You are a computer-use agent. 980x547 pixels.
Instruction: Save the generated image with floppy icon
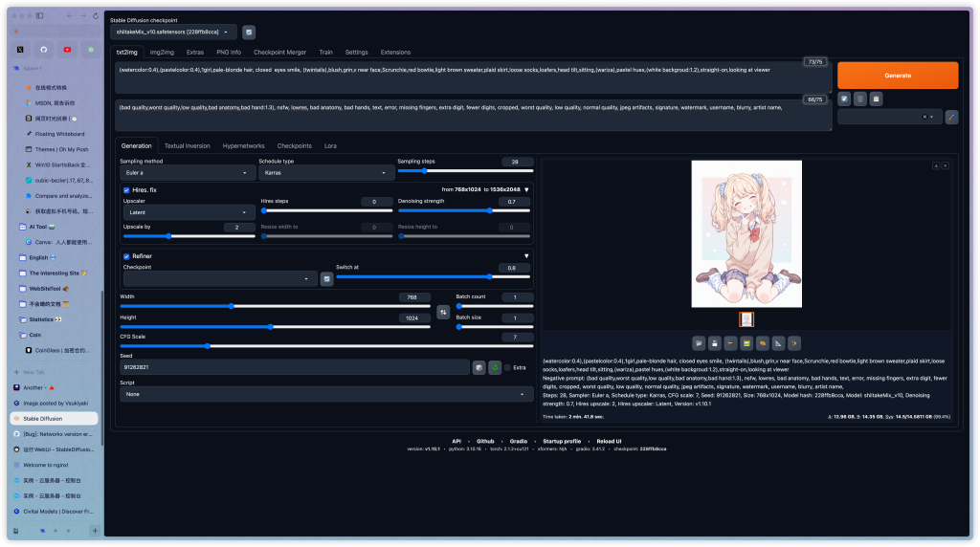tap(715, 342)
